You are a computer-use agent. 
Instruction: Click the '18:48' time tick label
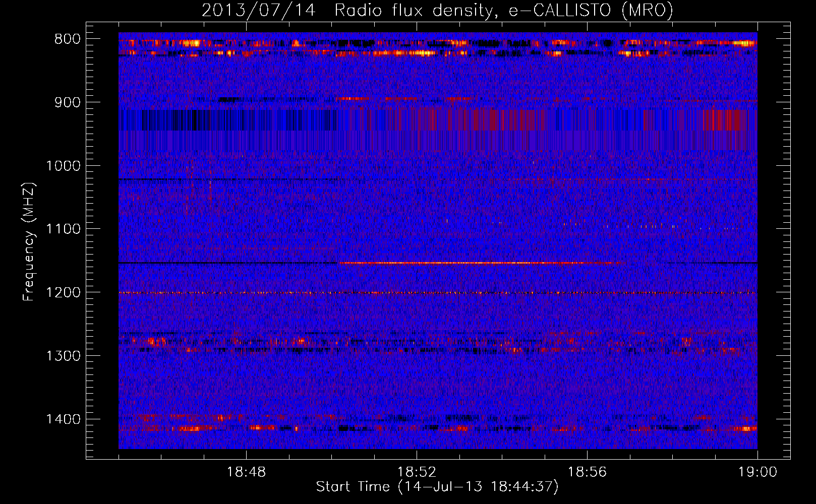tap(246, 472)
